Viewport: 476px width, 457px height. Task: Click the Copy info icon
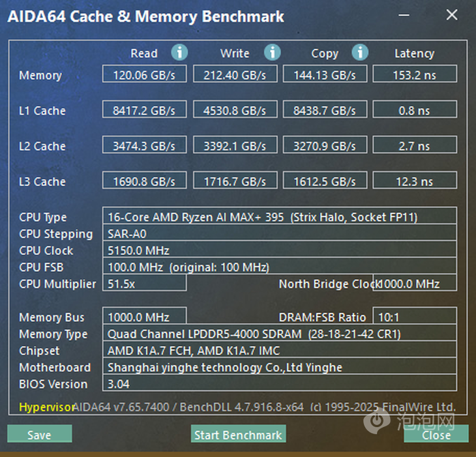click(x=360, y=53)
